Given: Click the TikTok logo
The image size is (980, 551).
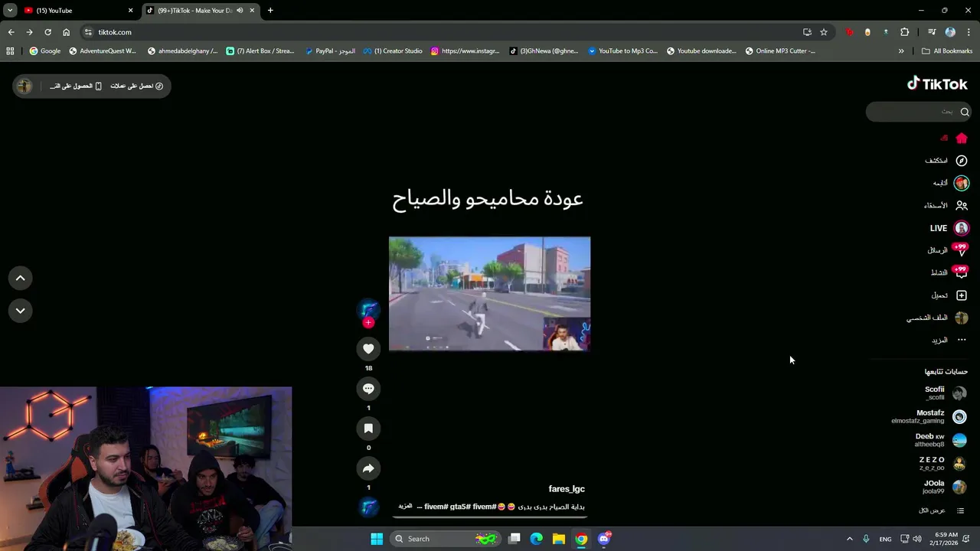Looking at the screenshot, I should 937,84.
